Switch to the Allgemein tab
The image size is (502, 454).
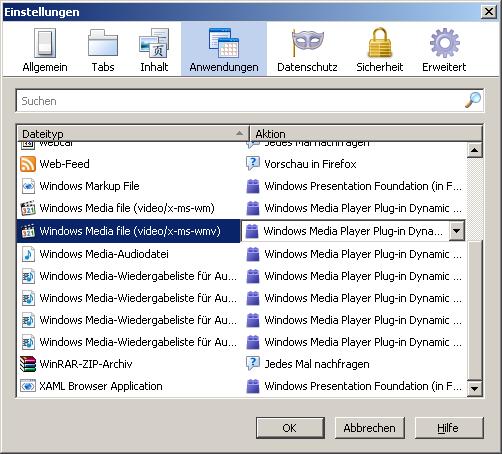pyautogui.click(x=45, y=50)
